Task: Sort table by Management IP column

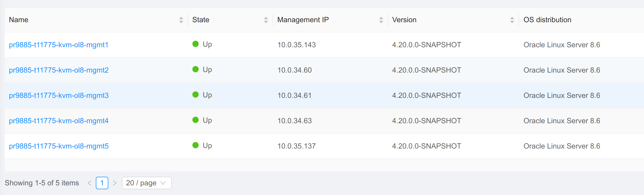Action: 381,20
